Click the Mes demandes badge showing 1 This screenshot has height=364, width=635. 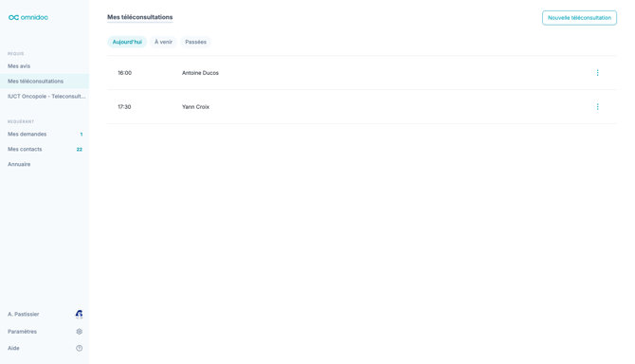pyautogui.click(x=82, y=134)
